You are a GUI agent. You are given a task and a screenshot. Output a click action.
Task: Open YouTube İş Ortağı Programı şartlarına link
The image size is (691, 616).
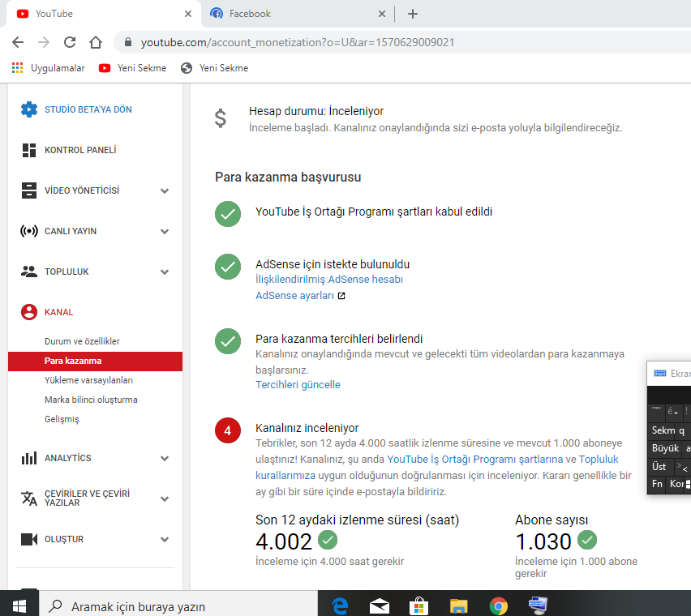(475, 460)
